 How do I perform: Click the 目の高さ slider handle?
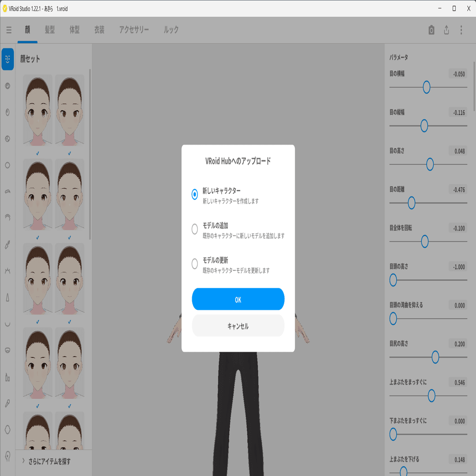430,164
